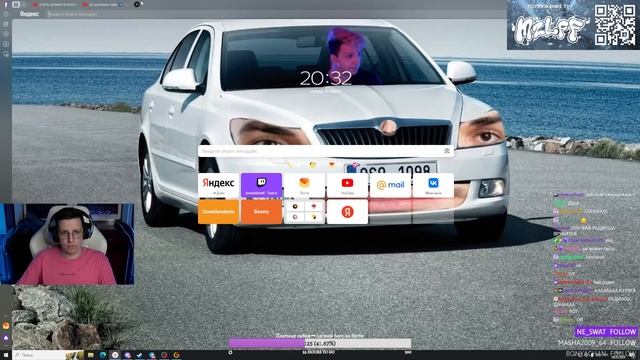Open the @mail tile
This screenshot has height=360, width=640.
390,185
